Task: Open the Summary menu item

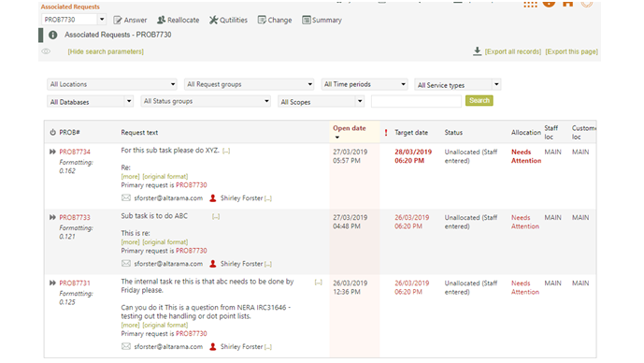Action: 322,21
